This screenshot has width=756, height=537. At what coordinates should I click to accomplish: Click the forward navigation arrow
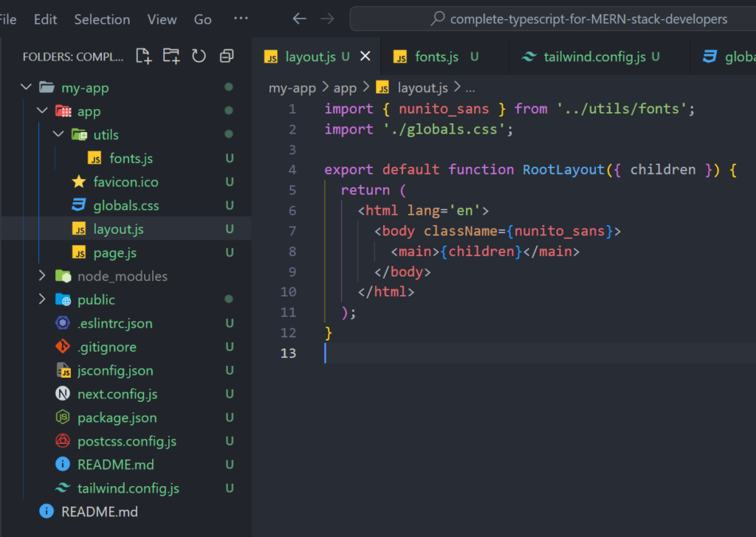pyautogui.click(x=327, y=19)
